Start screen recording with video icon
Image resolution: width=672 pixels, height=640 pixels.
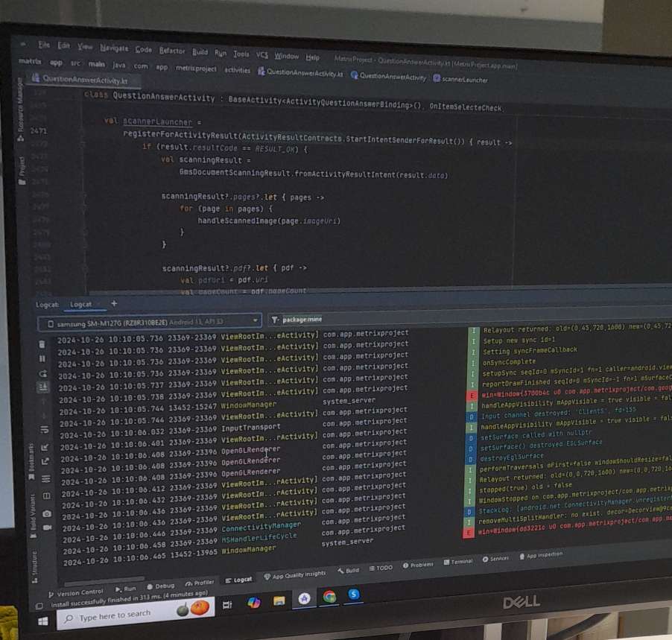coord(48,527)
